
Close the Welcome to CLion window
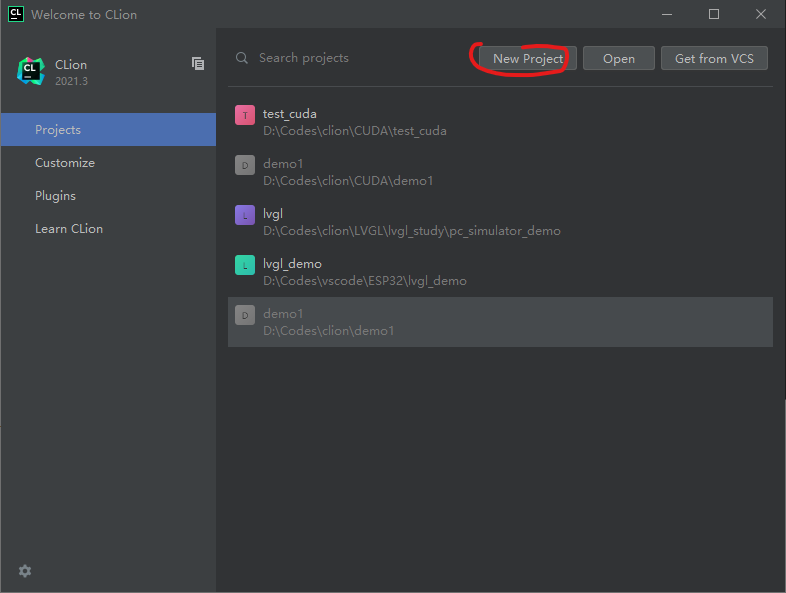(761, 15)
